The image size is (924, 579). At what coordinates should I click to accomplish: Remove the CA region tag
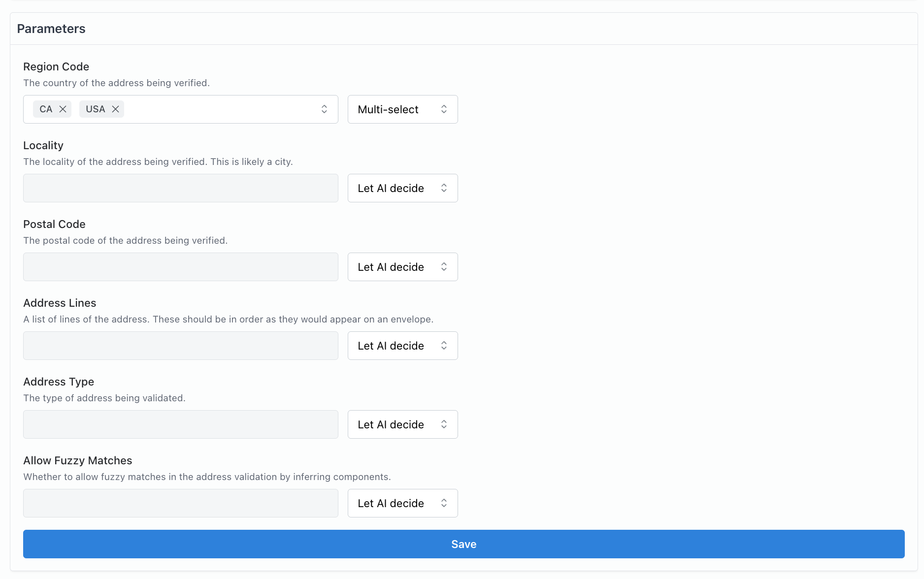pos(63,109)
